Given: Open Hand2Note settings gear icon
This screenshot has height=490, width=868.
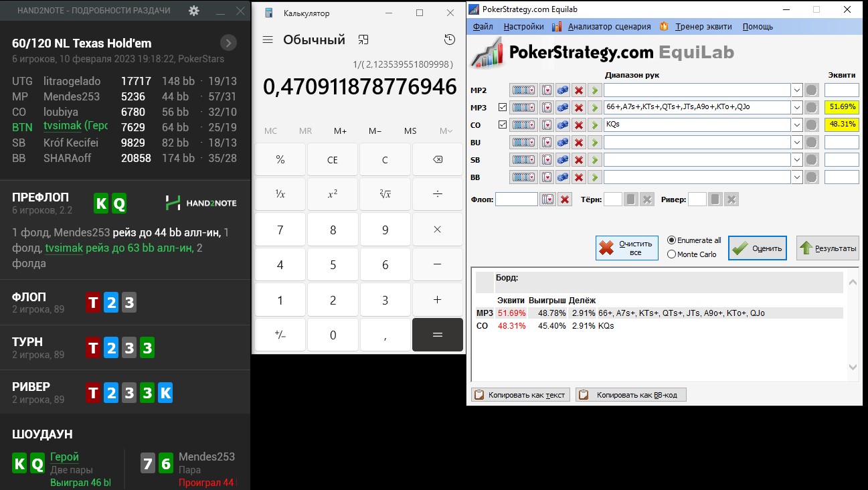Looking at the screenshot, I should click(x=194, y=11).
